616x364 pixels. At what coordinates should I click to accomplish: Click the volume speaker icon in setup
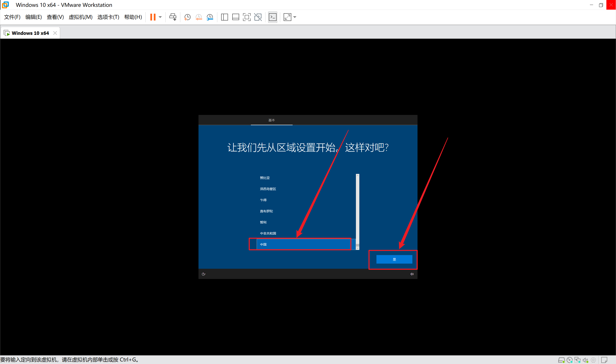pos(412,274)
